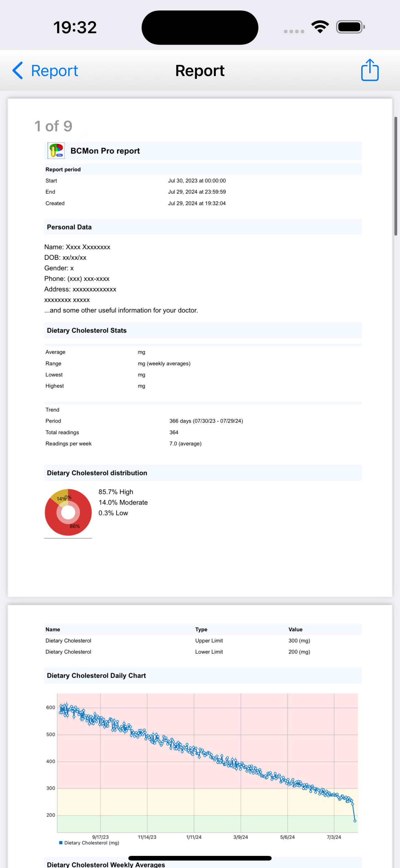Tap the '9/17/23' axis date label

(100, 837)
